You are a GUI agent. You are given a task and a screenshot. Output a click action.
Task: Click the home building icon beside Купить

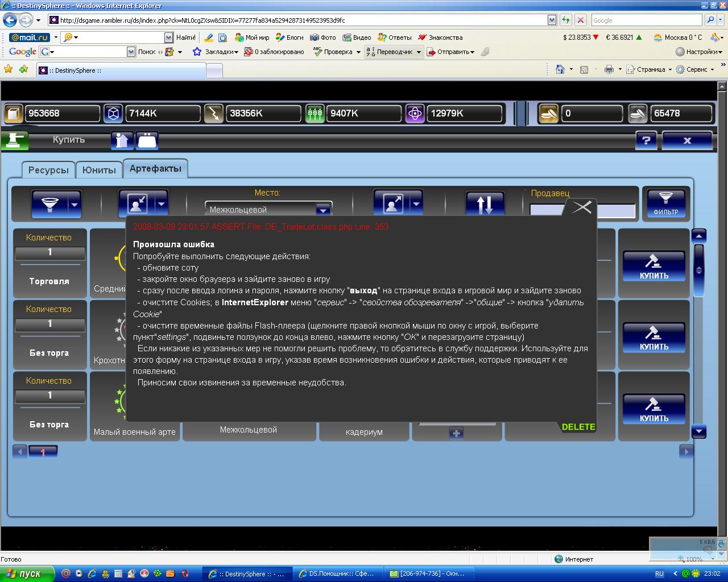pos(122,140)
